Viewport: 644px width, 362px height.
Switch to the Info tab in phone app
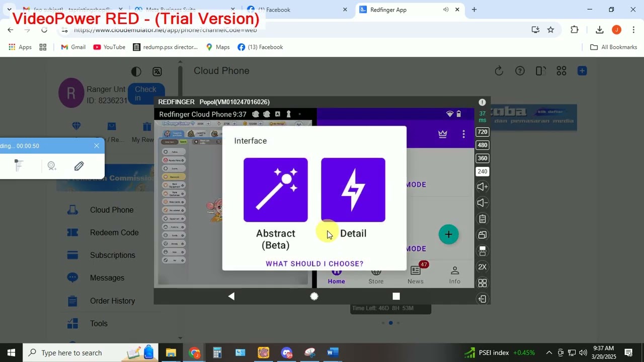coord(455,275)
